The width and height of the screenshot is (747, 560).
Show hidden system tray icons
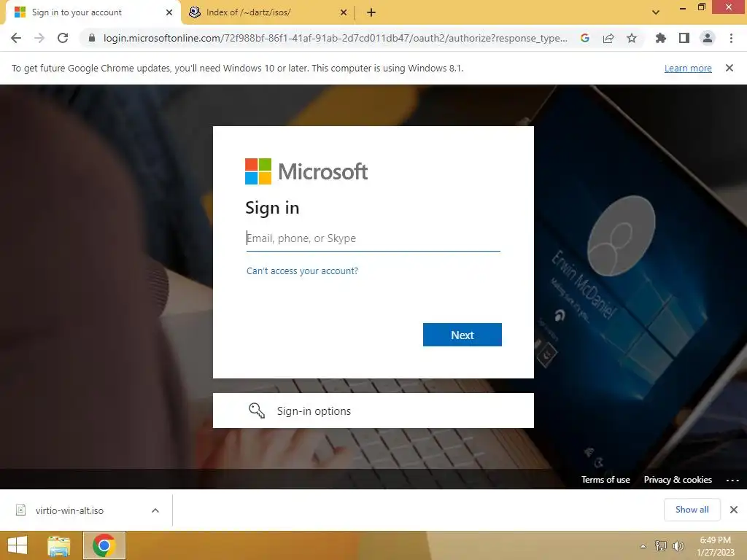pyautogui.click(x=643, y=546)
